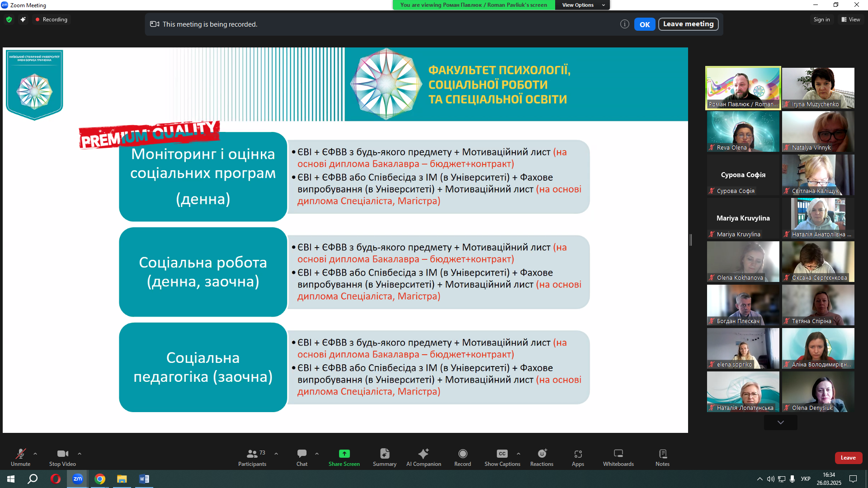Click the Sign in option
The image size is (868, 488).
click(821, 19)
